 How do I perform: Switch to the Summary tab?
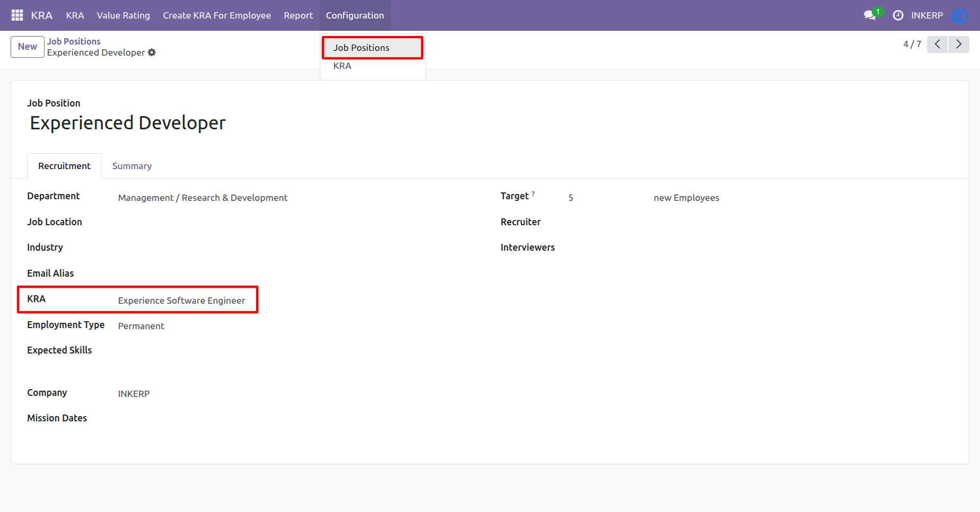[132, 166]
